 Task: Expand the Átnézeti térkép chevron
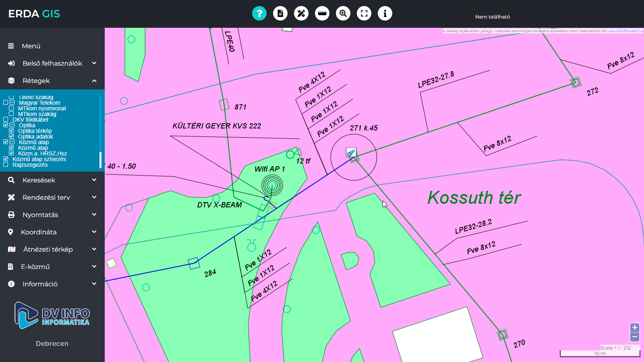[94, 249]
